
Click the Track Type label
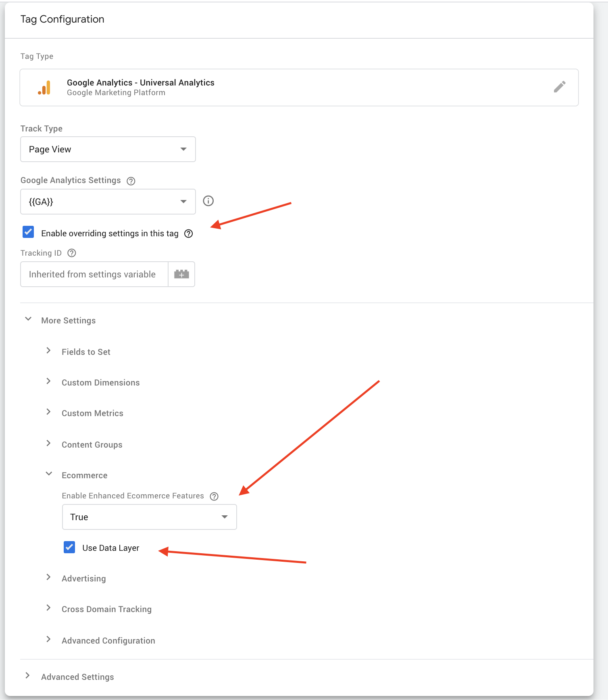point(42,129)
